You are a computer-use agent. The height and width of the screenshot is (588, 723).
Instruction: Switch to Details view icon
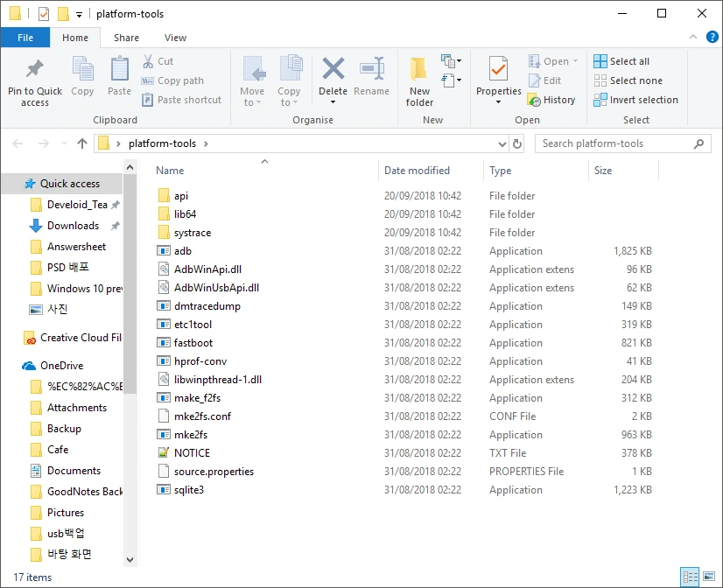690,577
